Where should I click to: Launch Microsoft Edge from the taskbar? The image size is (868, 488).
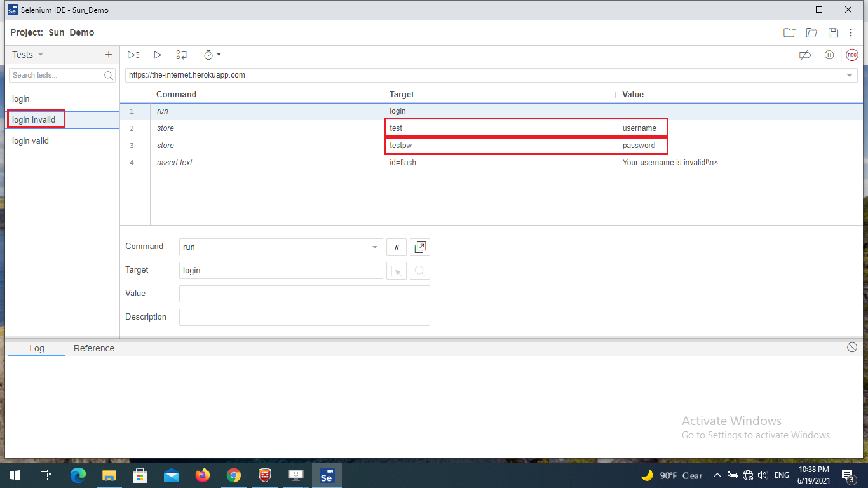tap(78, 475)
